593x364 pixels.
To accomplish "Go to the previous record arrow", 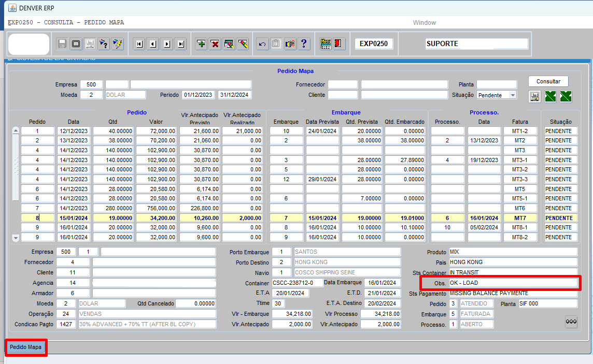I will pyautogui.click(x=153, y=44).
